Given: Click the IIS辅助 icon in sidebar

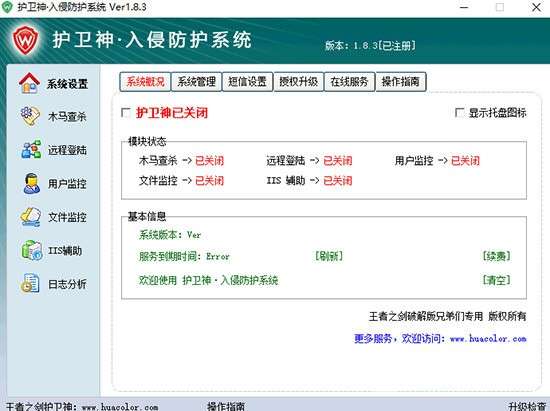Looking at the screenshot, I should [x=32, y=250].
